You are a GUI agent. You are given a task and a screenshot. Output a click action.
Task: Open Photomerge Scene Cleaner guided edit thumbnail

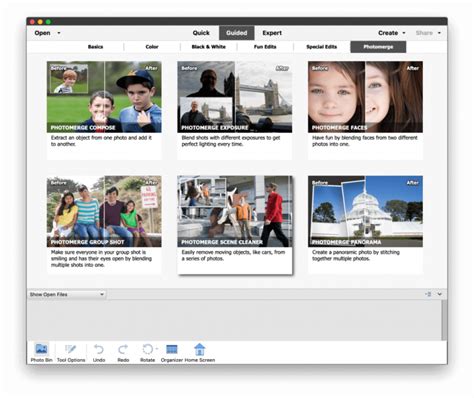235,212
